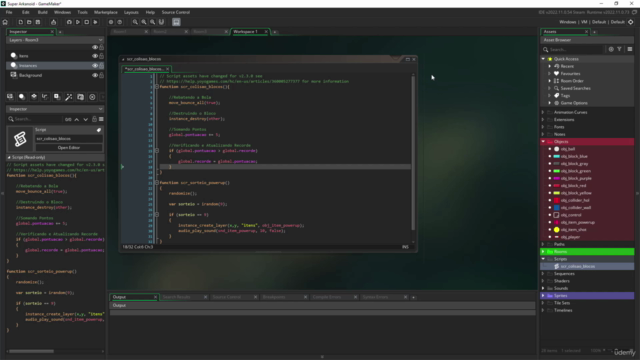The width and height of the screenshot is (640, 360).
Task: Create new Asset layer icon
Action: (57, 97)
